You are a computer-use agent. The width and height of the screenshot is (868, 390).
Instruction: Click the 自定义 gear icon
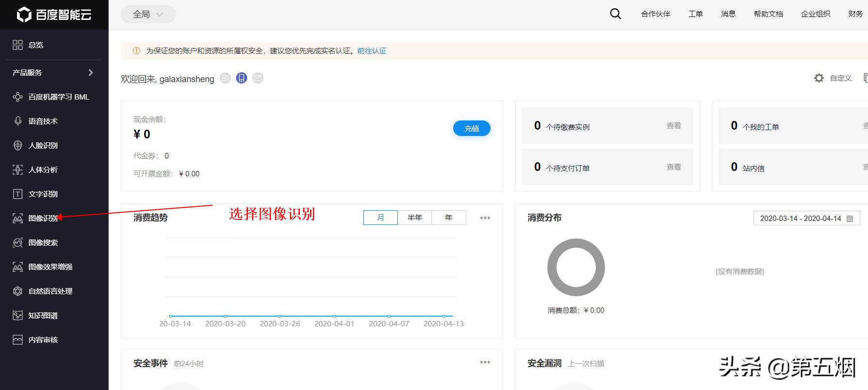coord(819,78)
